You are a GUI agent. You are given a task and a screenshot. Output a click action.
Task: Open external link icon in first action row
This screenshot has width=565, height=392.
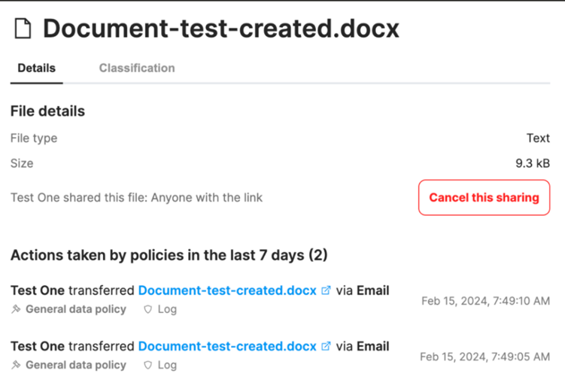coord(326,290)
